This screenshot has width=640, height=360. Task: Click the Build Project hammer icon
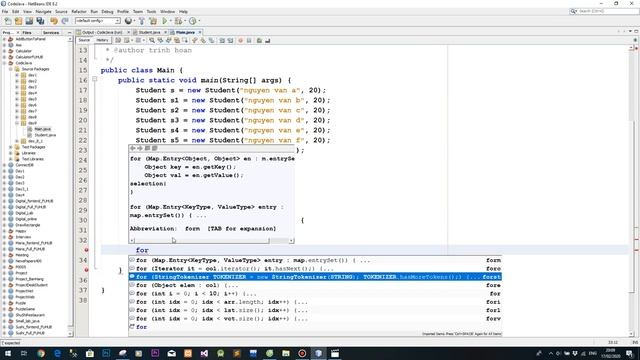coord(142,21)
